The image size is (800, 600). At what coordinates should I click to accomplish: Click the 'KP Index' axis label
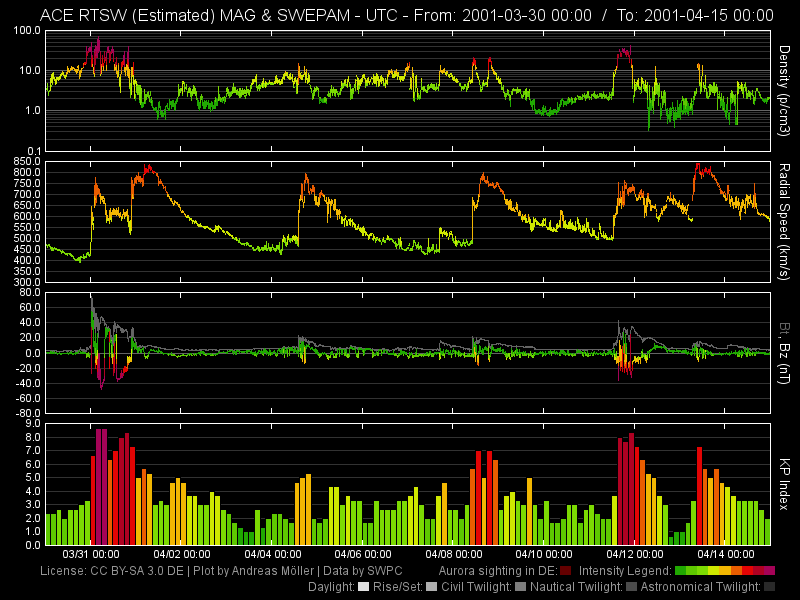click(x=784, y=484)
